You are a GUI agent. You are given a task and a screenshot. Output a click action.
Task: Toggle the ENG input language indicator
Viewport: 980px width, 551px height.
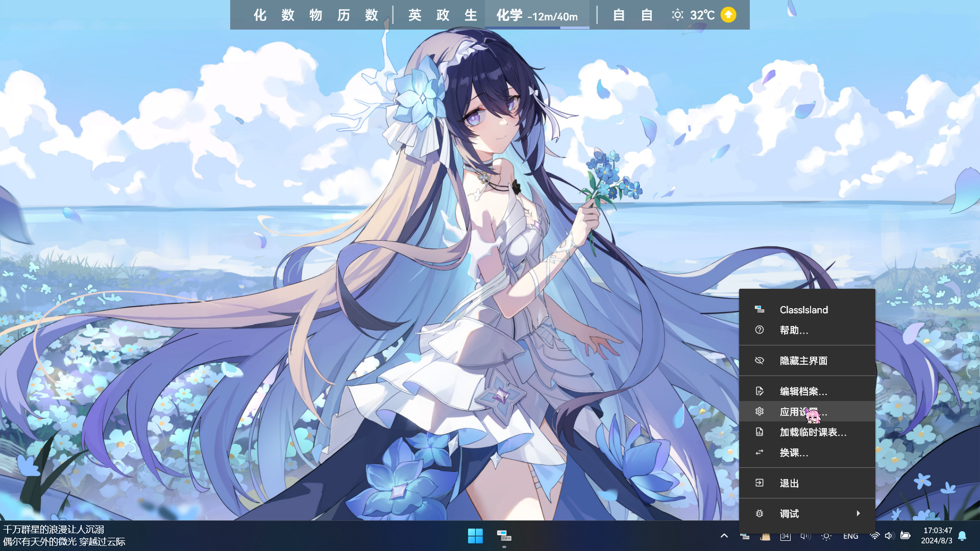[x=850, y=536]
